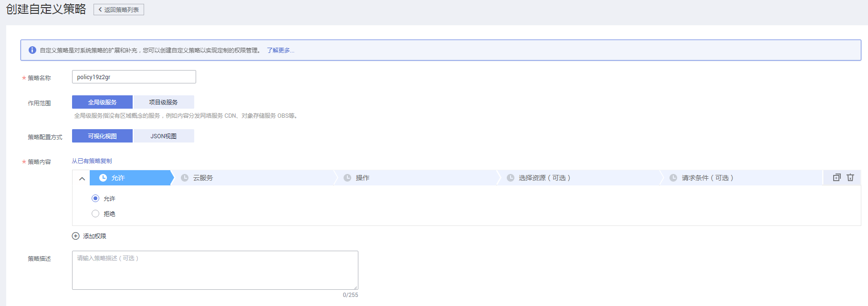Screen dimensions: 868x306
Task: Click the 策略描述 text area
Action: [215, 270]
